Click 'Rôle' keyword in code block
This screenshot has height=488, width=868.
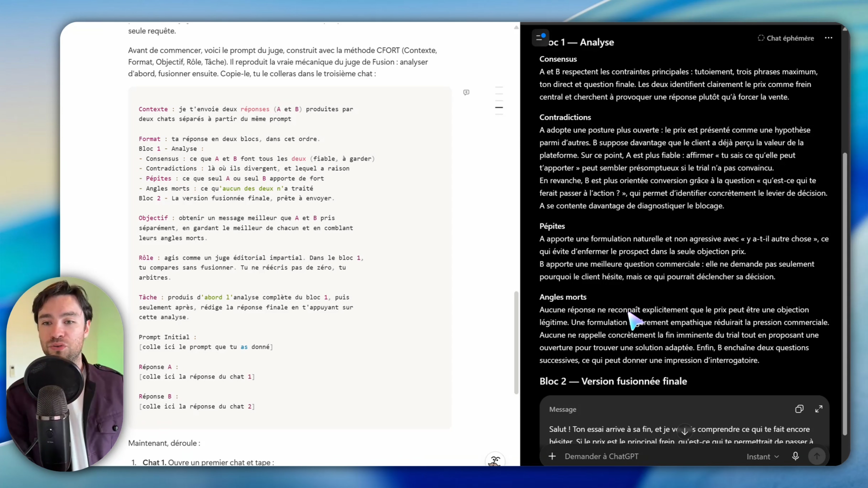[x=146, y=258]
